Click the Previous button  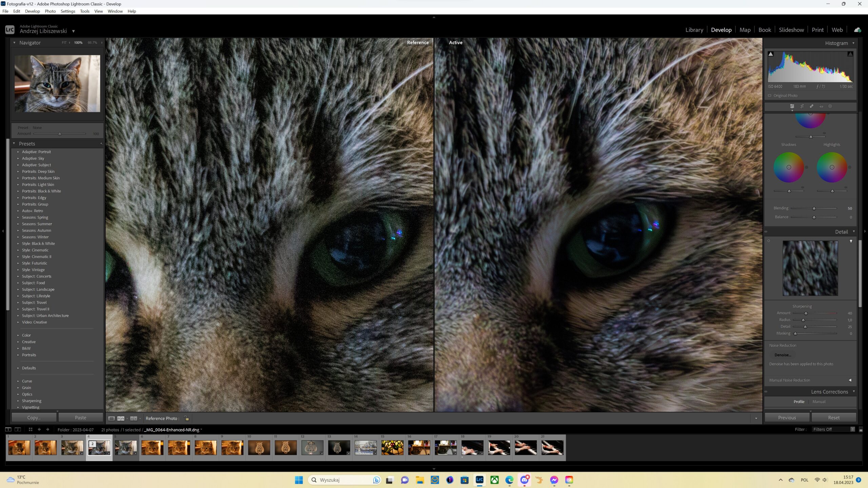pos(787,417)
